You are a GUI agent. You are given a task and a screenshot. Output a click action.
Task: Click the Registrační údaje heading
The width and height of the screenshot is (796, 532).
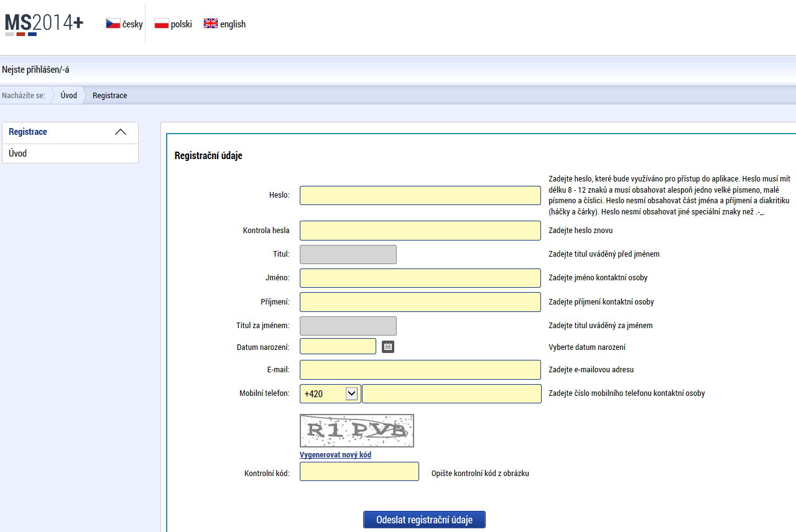point(208,156)
